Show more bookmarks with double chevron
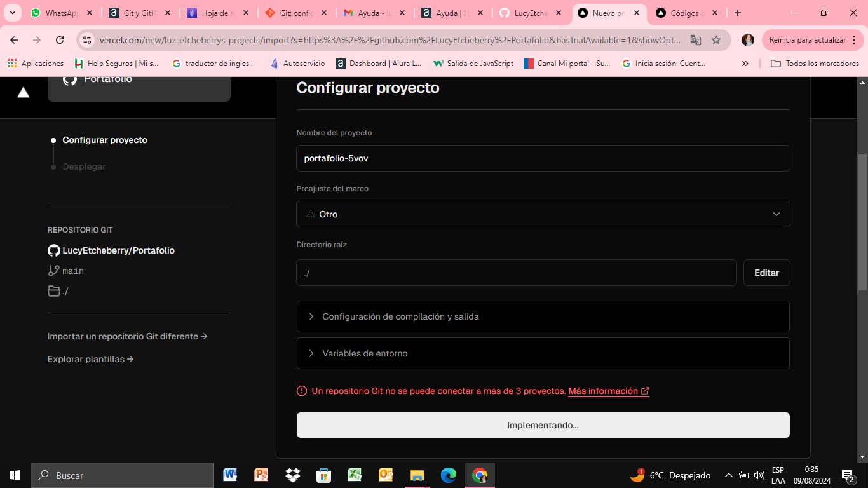Screen dimensions: 868x488 coord(745,64)
